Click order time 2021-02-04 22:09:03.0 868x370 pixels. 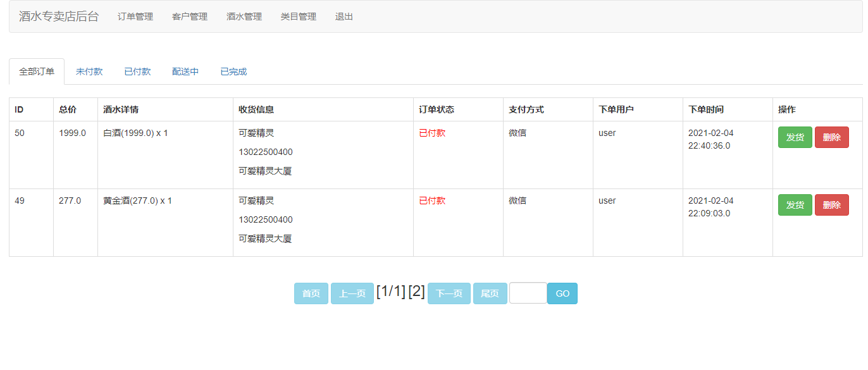tap(711, 207)
